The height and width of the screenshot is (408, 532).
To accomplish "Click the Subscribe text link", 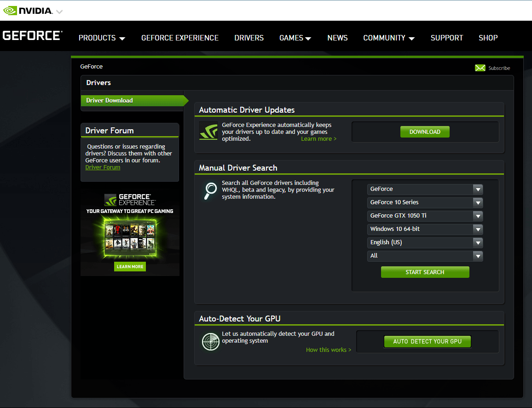I will (x=499, y=68).
